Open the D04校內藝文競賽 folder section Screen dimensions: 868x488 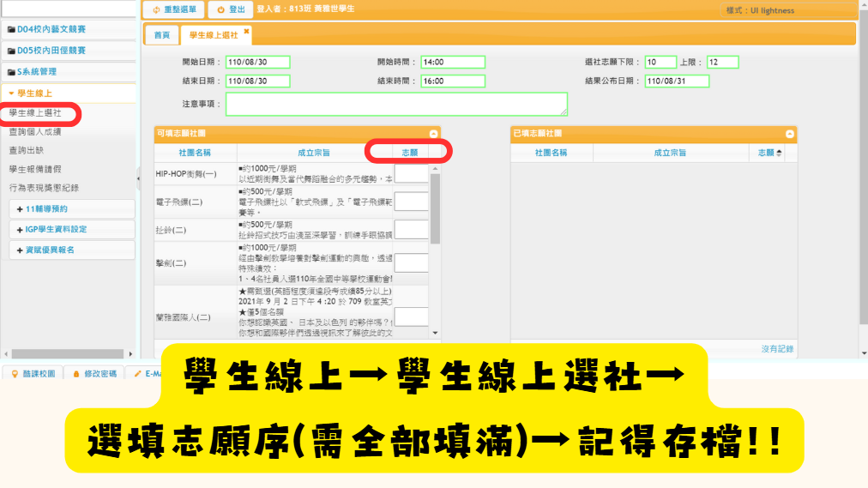point(51,29)
